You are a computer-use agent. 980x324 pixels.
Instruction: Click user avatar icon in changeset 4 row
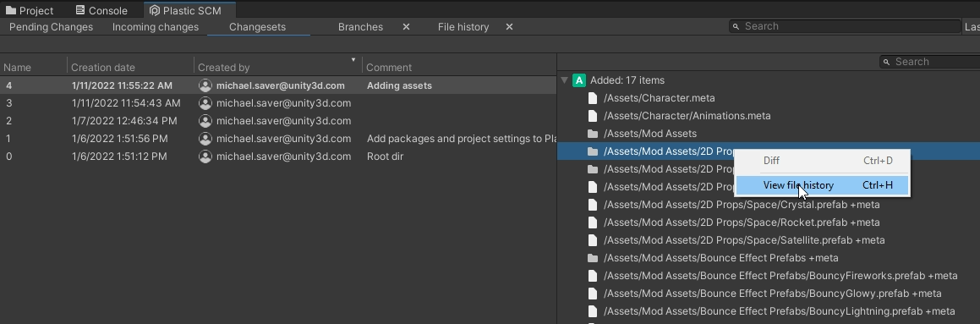coord(205,85)
